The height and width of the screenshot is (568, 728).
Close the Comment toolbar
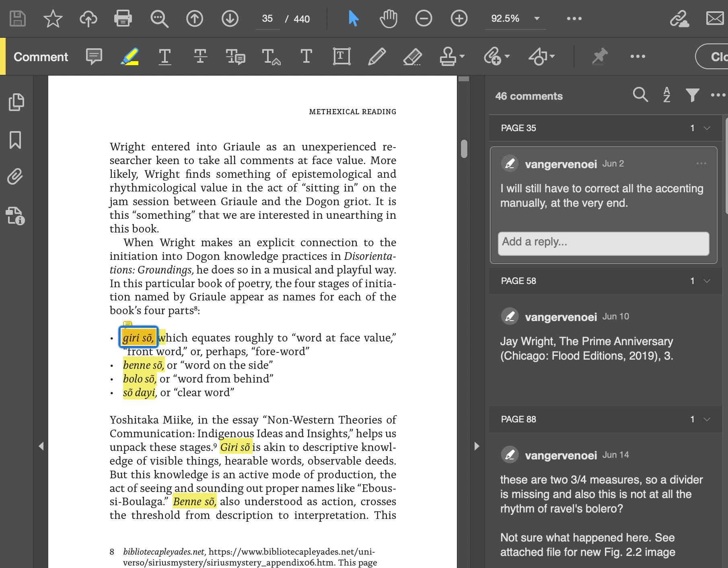712,57
